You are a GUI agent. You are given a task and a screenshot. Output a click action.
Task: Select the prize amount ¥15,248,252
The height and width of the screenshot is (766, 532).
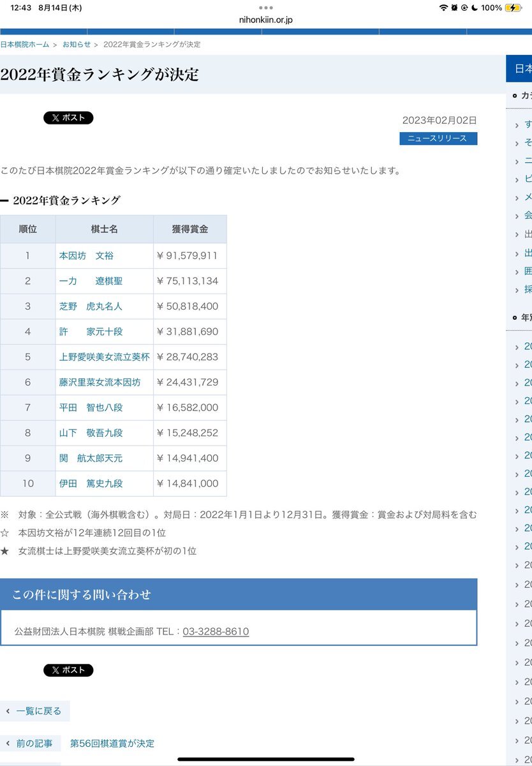(x=187, y=433)
